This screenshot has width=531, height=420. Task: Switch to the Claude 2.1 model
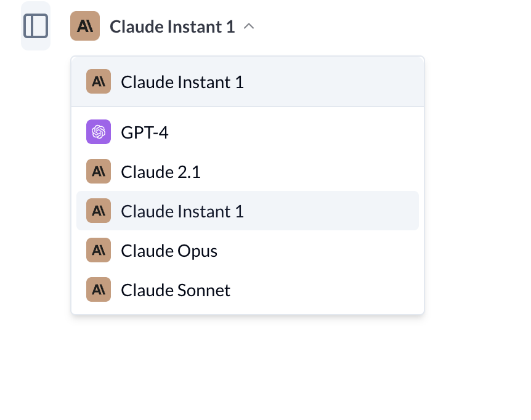coord(248,172)
